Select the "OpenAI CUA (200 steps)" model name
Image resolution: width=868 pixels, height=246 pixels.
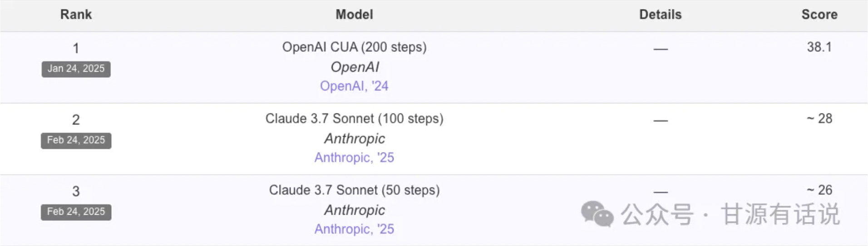[354, 47]
